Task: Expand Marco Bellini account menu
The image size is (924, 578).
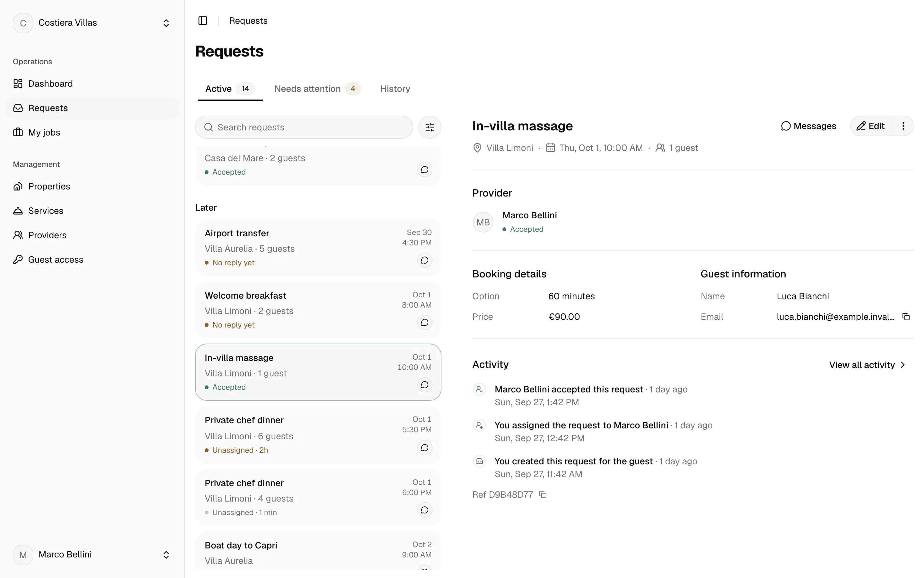Action: pos(92,555)
